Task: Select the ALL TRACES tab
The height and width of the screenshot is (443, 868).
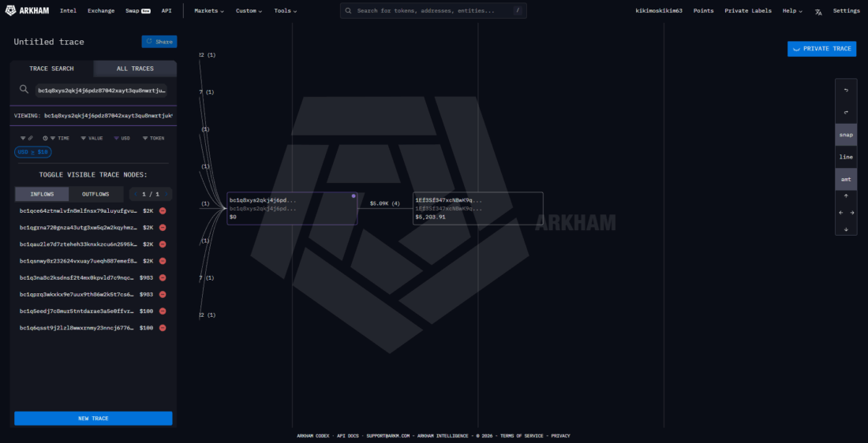Action: (135, 69)
